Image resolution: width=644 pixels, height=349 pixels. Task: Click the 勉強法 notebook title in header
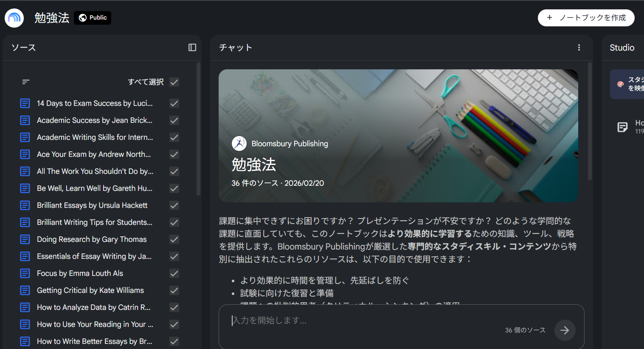tap(52, 18)
